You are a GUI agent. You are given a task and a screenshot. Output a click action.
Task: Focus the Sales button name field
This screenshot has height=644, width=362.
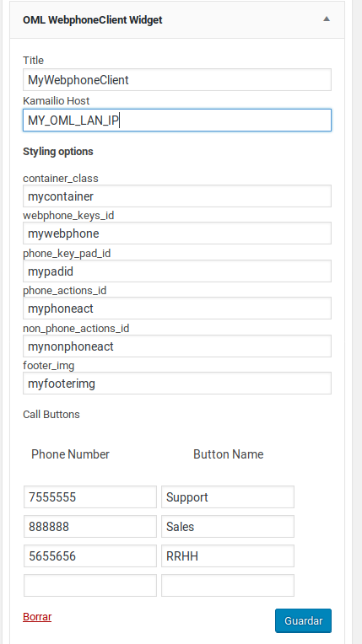[x=228, y=527]
